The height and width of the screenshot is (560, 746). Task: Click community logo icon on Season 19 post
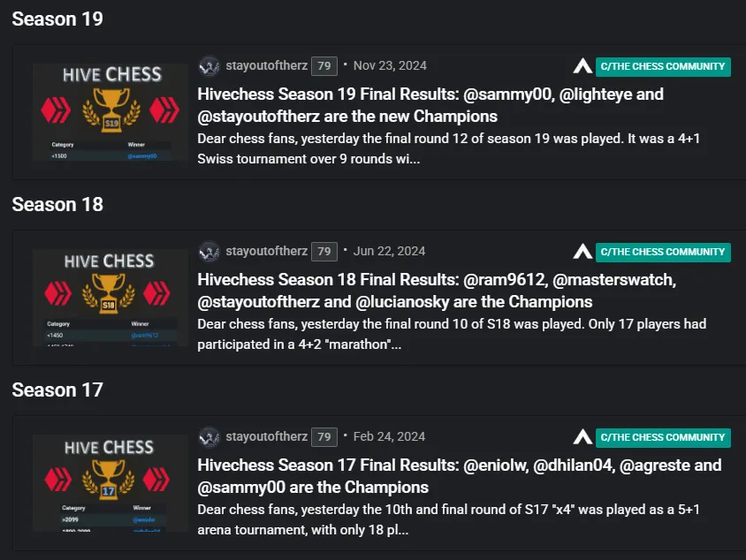582,66
